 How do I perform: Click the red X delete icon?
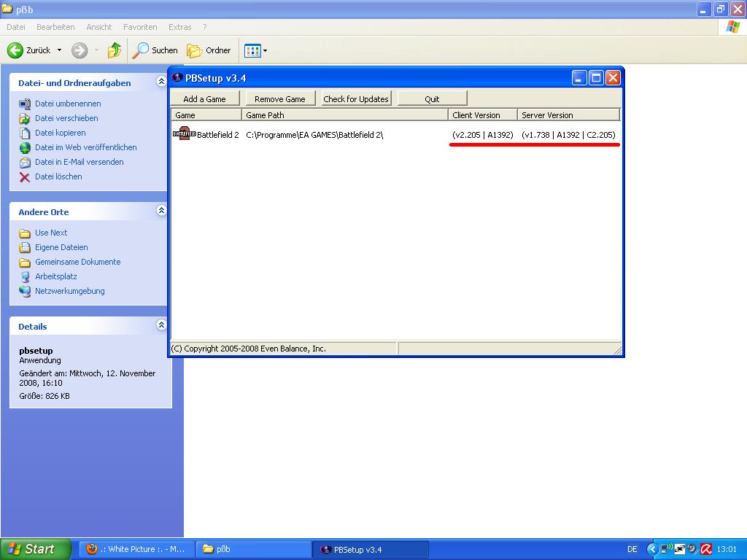25,177
